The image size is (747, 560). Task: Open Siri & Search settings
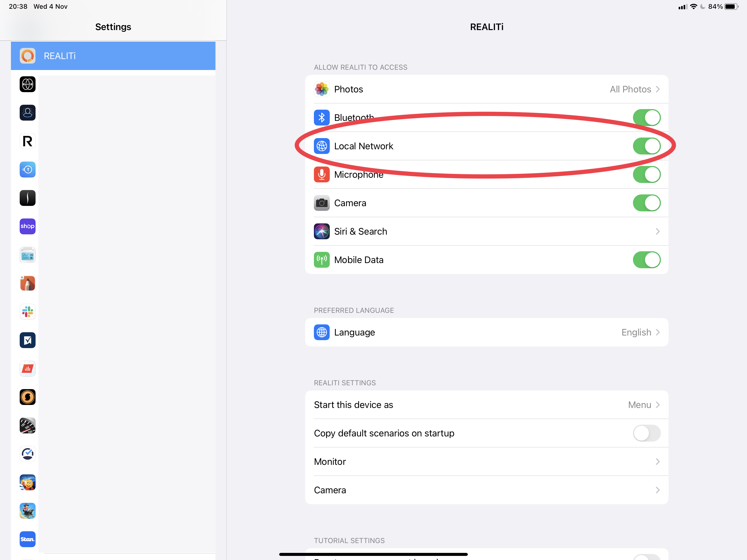[x=486, y=231]
